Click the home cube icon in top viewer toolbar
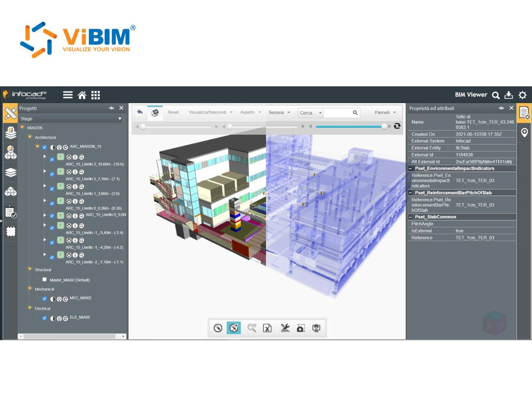Screen dimensions: 532x399 tap(156, 112)
